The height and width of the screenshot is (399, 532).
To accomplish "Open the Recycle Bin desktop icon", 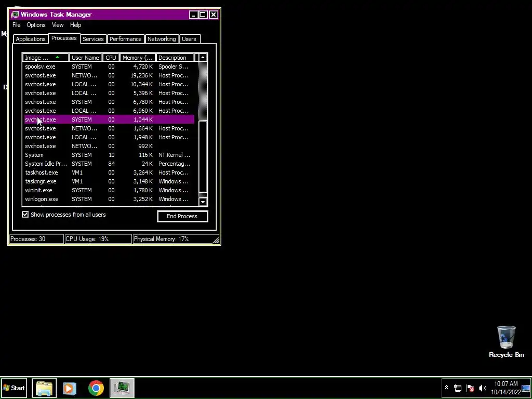I will pos(506,342).
